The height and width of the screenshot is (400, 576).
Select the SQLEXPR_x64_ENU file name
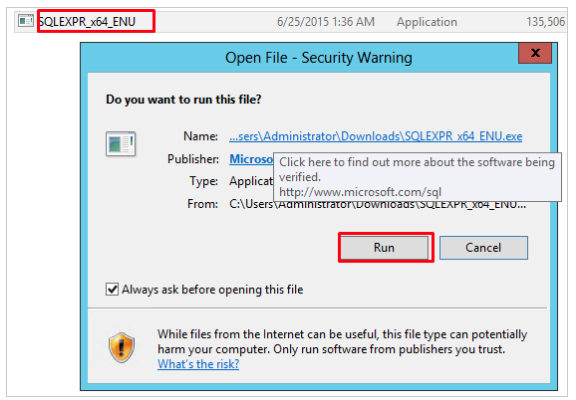(x=87, y=22)
